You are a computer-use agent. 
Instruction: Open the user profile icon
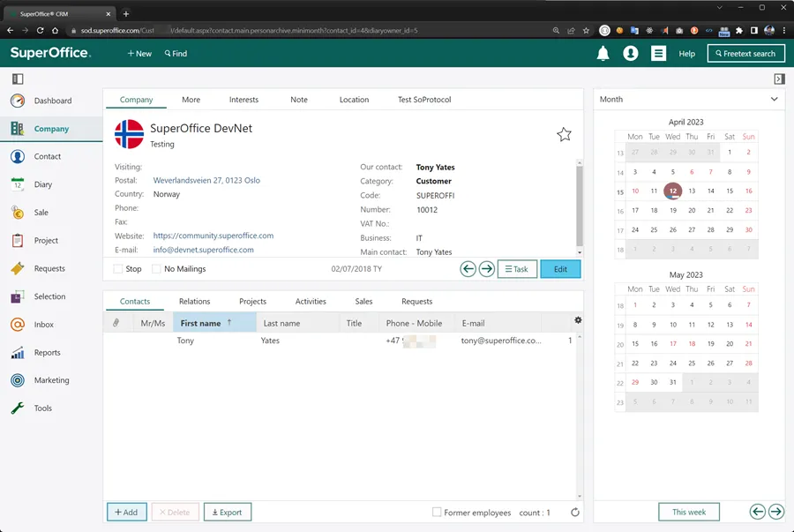631,54
